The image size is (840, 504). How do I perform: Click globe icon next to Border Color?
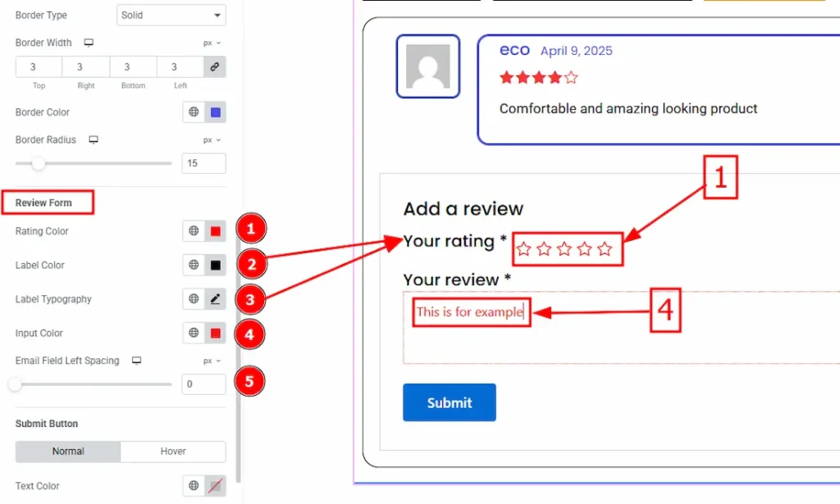coord(194,112)
